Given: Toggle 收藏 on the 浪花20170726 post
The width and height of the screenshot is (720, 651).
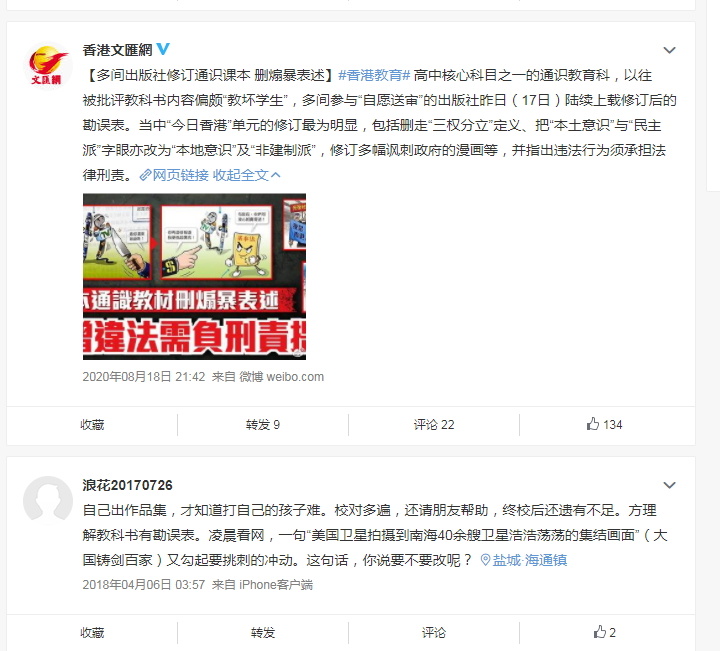Looking at the screenshot, I should (92, 633).
